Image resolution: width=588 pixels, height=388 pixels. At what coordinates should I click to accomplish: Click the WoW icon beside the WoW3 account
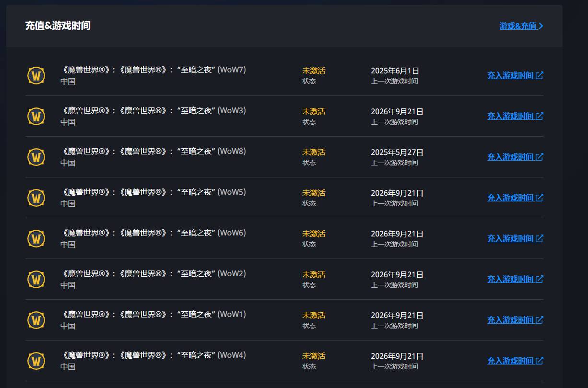tap(36, 116)
